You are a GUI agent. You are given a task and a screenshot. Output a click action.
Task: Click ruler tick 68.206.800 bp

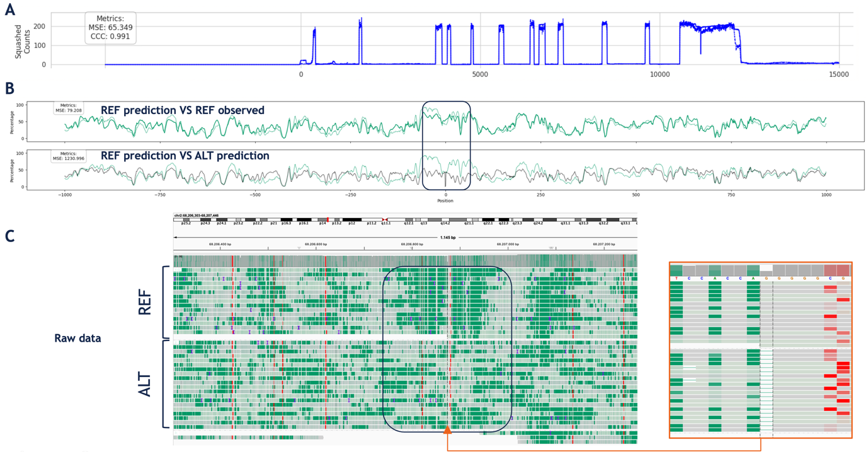pos(413,244)
